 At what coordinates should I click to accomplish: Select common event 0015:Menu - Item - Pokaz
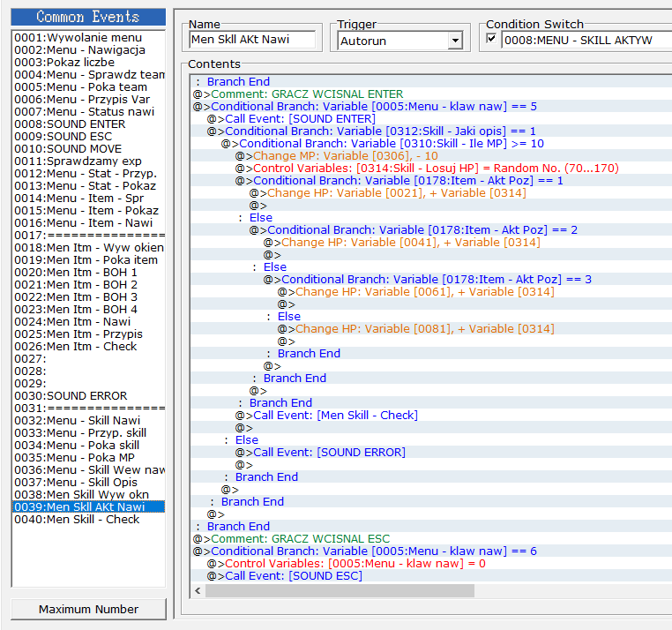[x=88, y=211]
